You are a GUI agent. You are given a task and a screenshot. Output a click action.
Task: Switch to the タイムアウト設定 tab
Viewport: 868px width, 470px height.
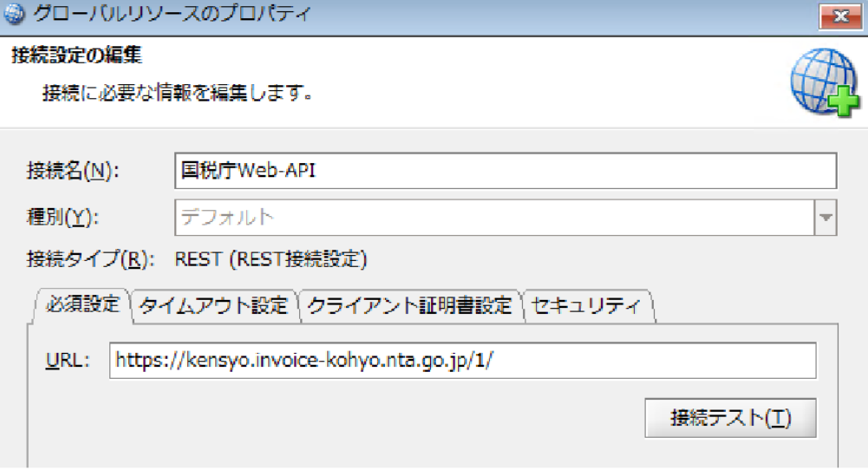[213, 305]
